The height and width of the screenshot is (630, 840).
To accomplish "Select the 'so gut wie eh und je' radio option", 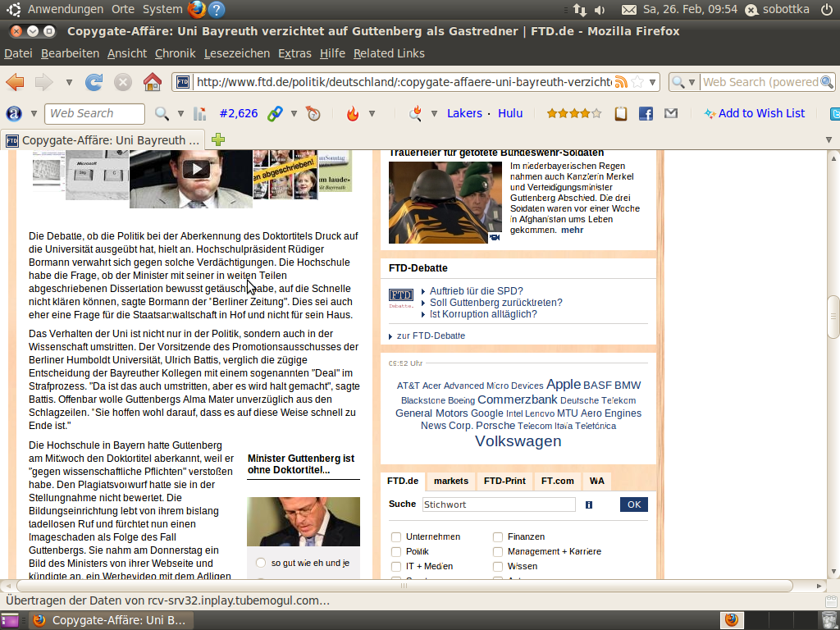I will 261,563.
